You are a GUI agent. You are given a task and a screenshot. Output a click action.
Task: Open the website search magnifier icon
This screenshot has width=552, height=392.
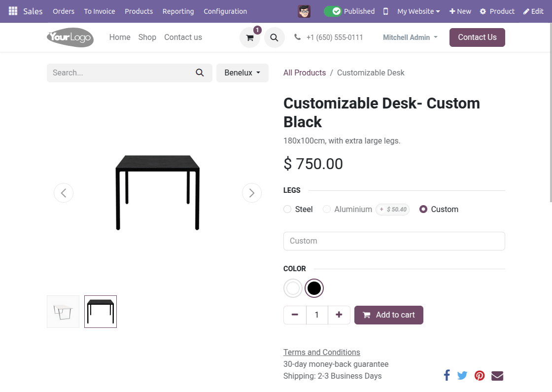[274, 37]
